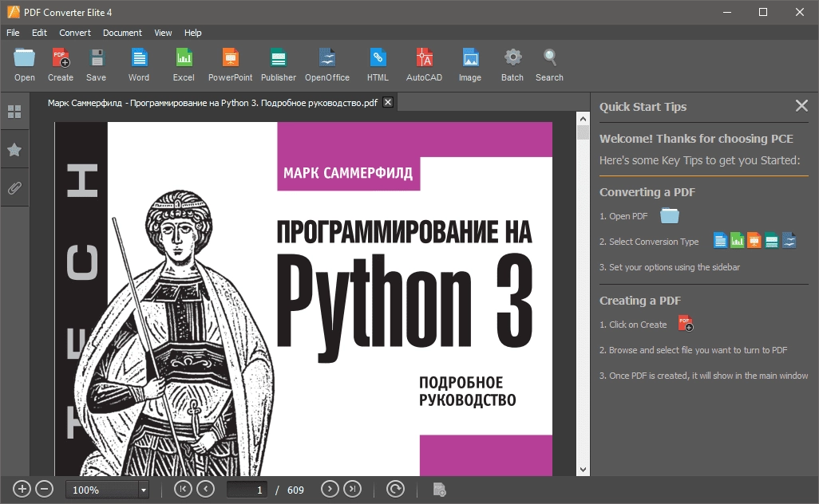This screenshot has width=819, height=504.
Task: Close the open PDF document tab
Action: click(x=388, y=102)
